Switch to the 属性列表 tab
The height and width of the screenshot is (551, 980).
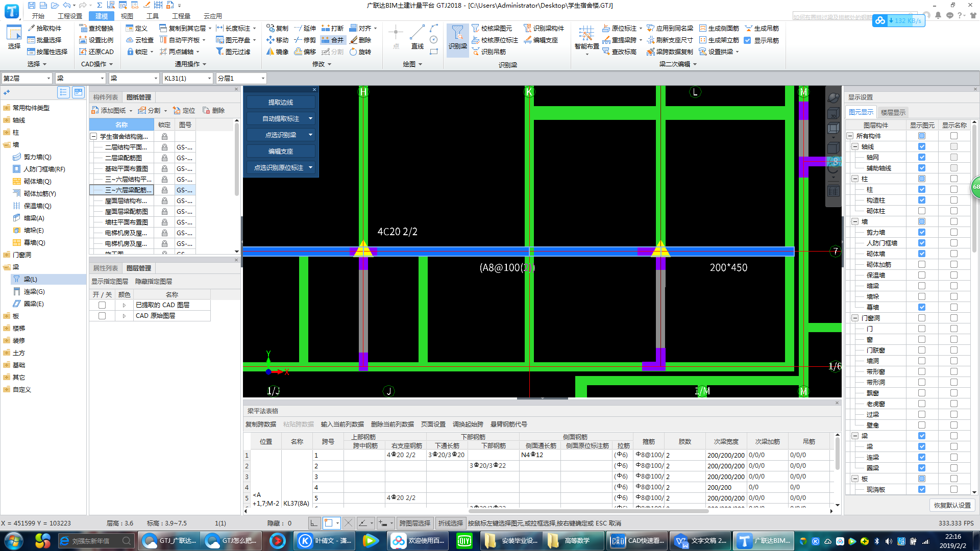pyautogui.click(x=105, y=268)
